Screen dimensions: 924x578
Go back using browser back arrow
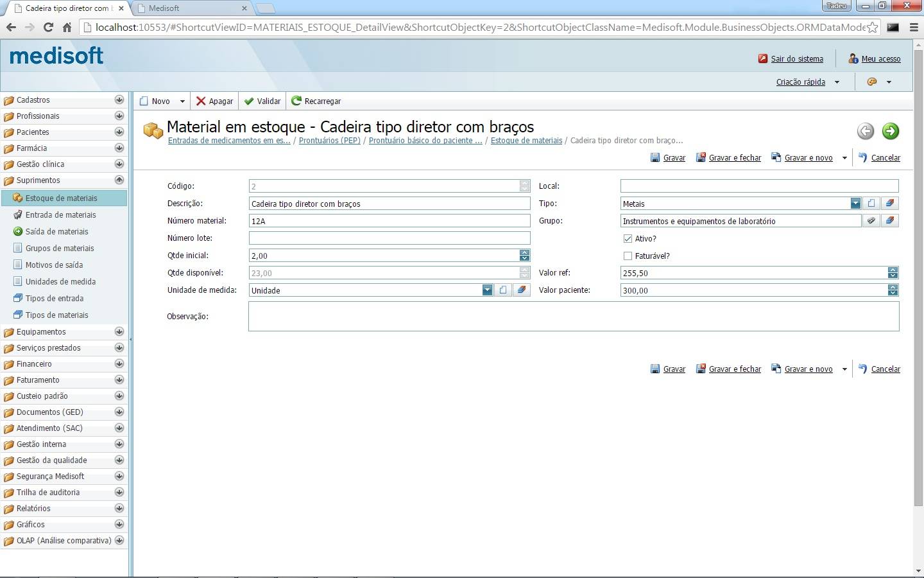pyautogui.click(x=11, y=27)
